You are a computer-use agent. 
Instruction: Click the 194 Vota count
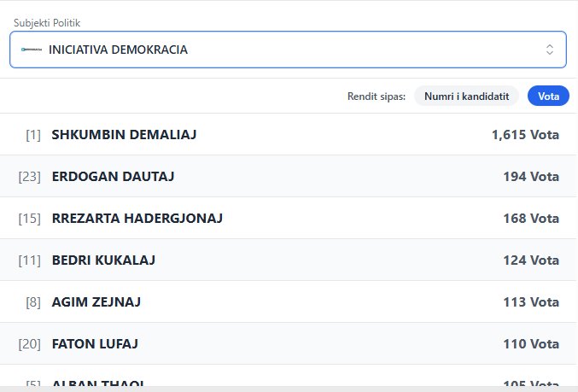(531, 177)
